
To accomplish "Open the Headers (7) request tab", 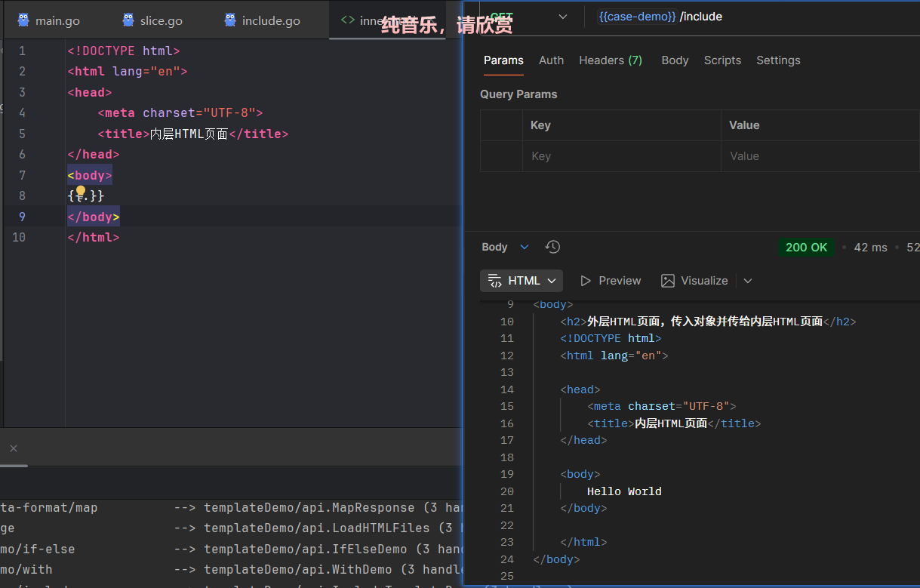I will [610, 60].
